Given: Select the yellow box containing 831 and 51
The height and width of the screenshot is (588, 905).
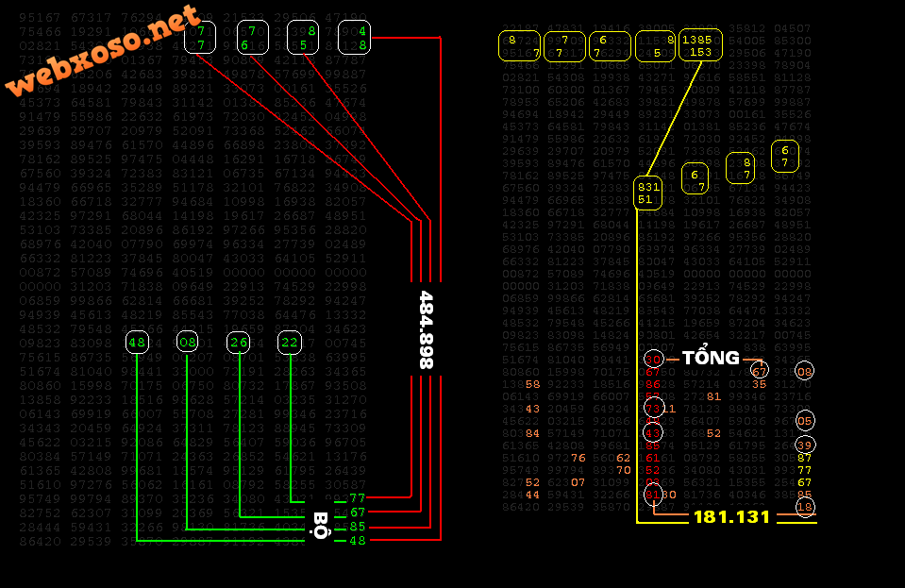Looking at the screenshot, I should (x=647, y=193).
